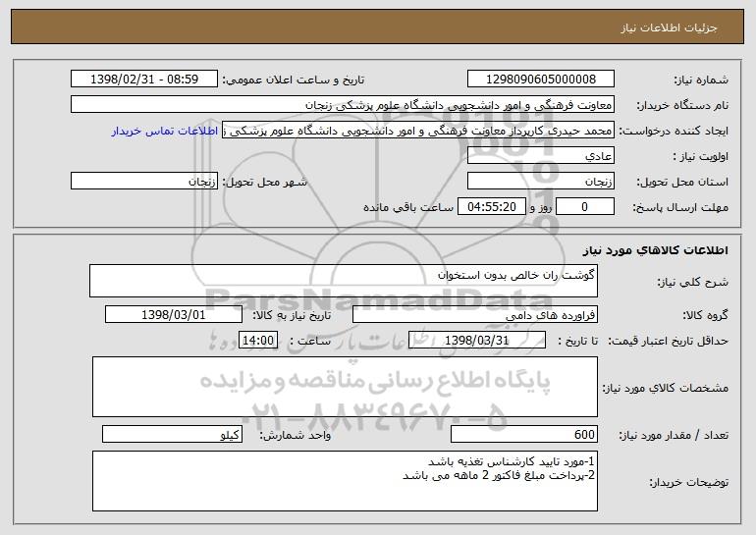Click the buyer notes text area
This screenshot has height=535, width=756.
pos(345,481)
